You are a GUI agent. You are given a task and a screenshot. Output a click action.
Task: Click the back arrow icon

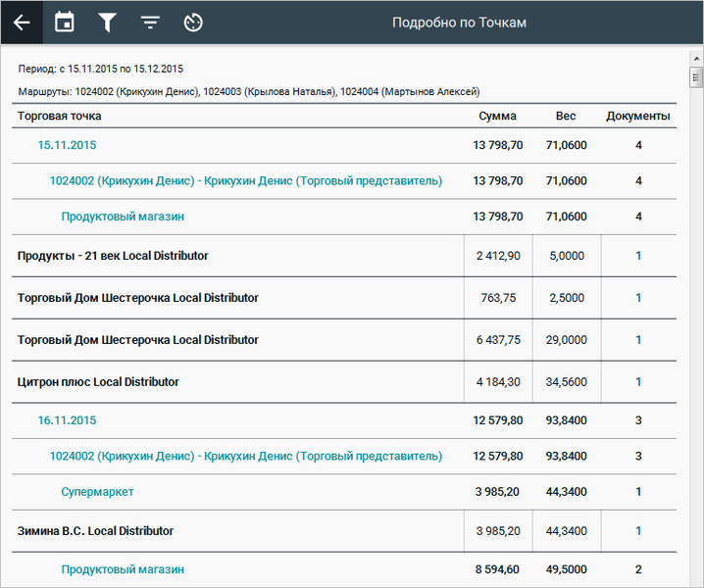(x=22, y=23)
